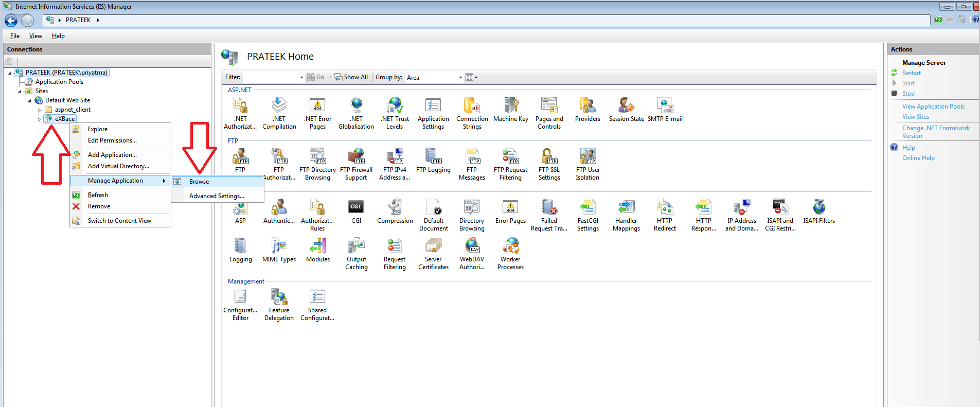Choose Advanced Settings from the submenu
The height and width of the screenshot is (407, 980).
coord(218,196)
